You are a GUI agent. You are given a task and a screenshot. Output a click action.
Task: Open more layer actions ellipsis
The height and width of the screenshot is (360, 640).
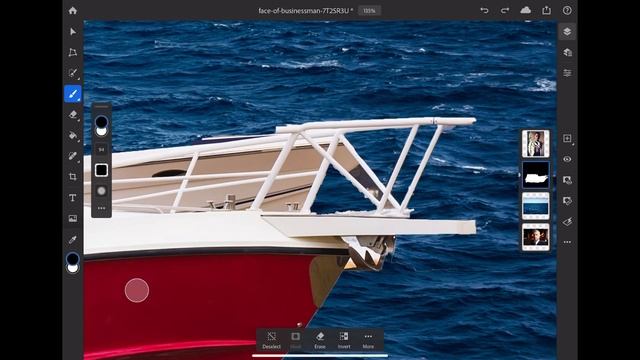pyautogui.click(x=567, y=242)
